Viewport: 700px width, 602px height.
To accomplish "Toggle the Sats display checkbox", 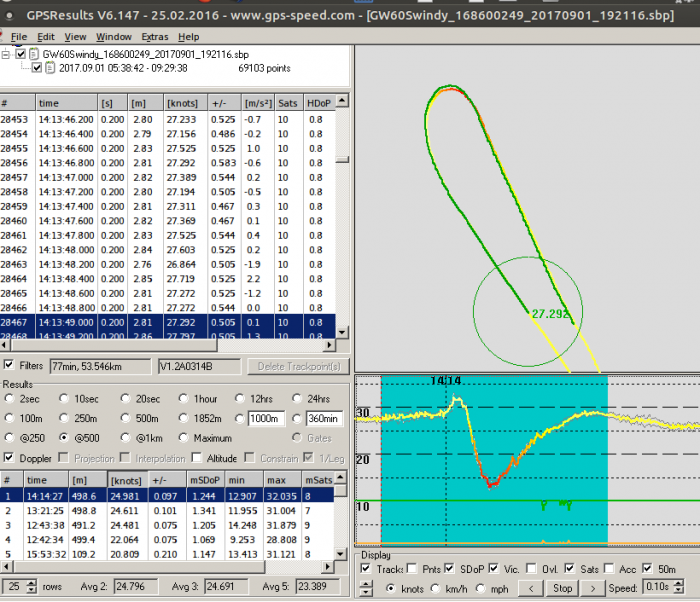I will (x=569, y=569).
